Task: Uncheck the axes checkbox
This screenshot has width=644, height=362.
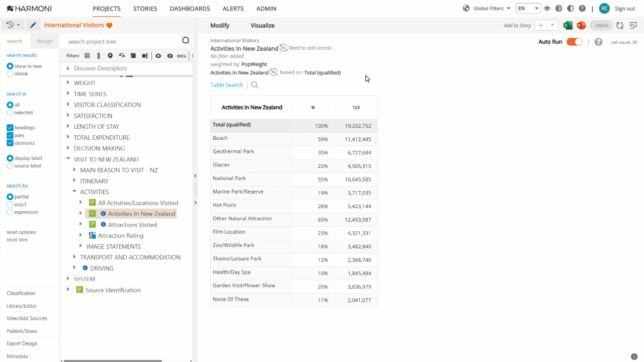Action: click(x=10, y=135)
